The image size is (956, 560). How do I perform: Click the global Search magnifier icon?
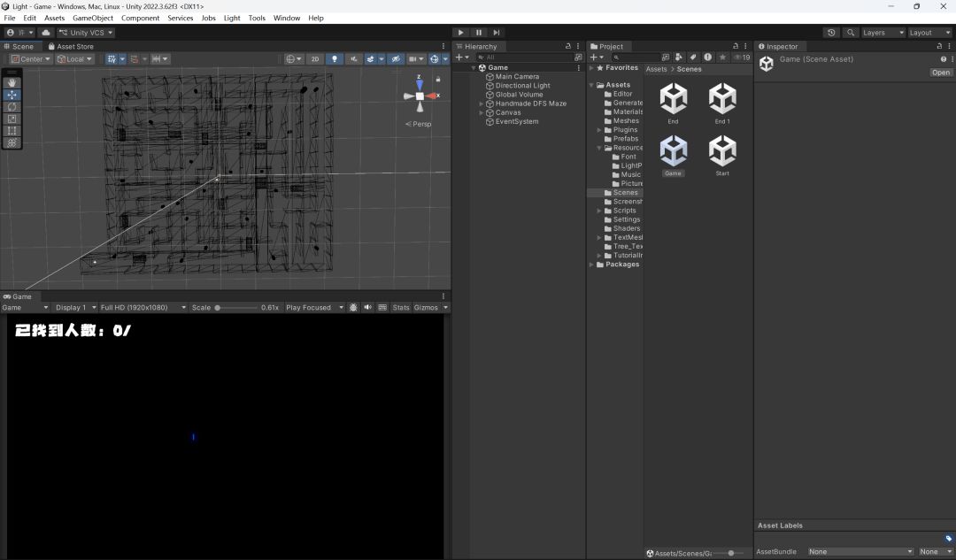851,33
